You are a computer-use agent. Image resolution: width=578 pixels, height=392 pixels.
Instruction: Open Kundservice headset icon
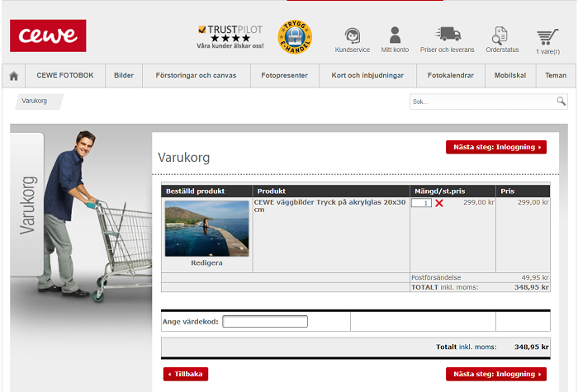[353, 35]
